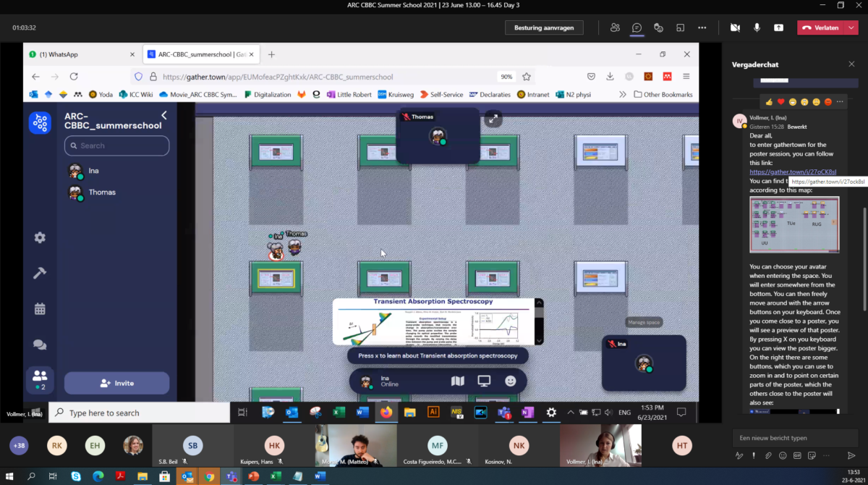Open Gather emoji smiley icon
868x485 pixels.
click(511, 381)
